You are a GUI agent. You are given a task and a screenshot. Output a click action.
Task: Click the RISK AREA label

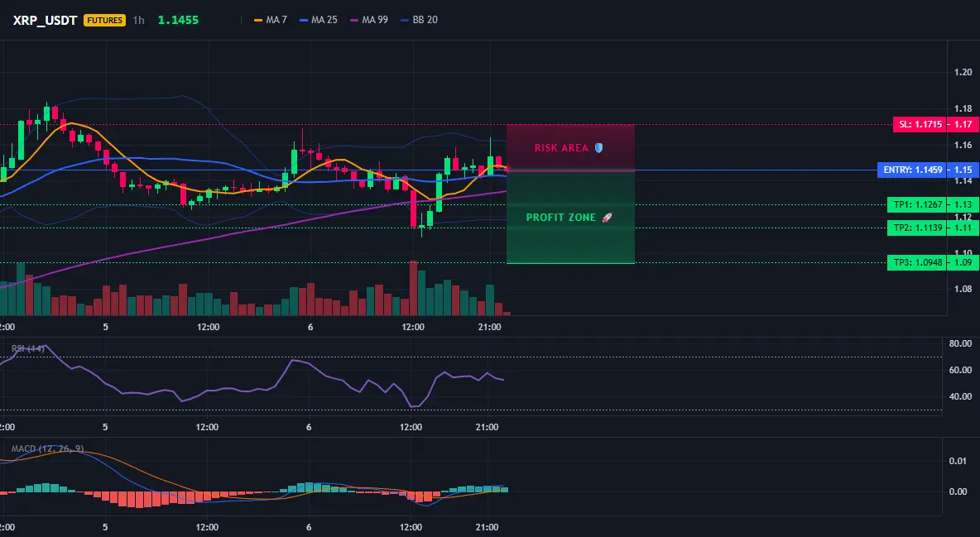point(561,148)
